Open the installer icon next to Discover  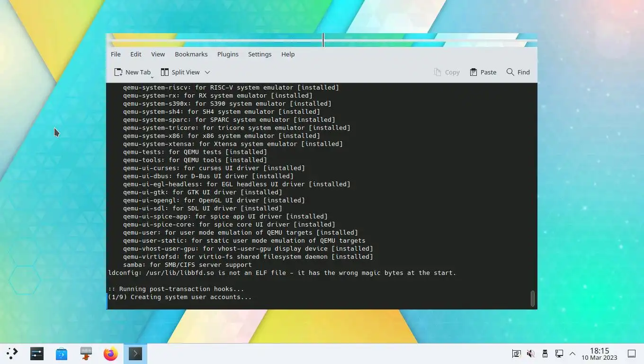[x=86, y=353]
